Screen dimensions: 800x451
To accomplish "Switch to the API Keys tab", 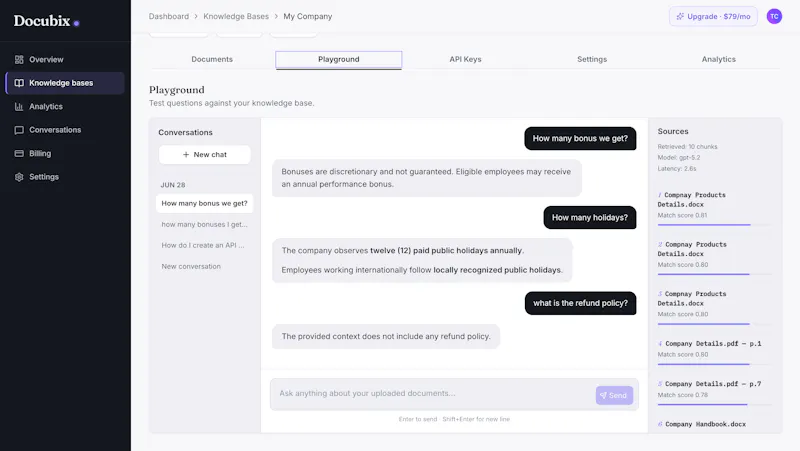I will 465,59.
